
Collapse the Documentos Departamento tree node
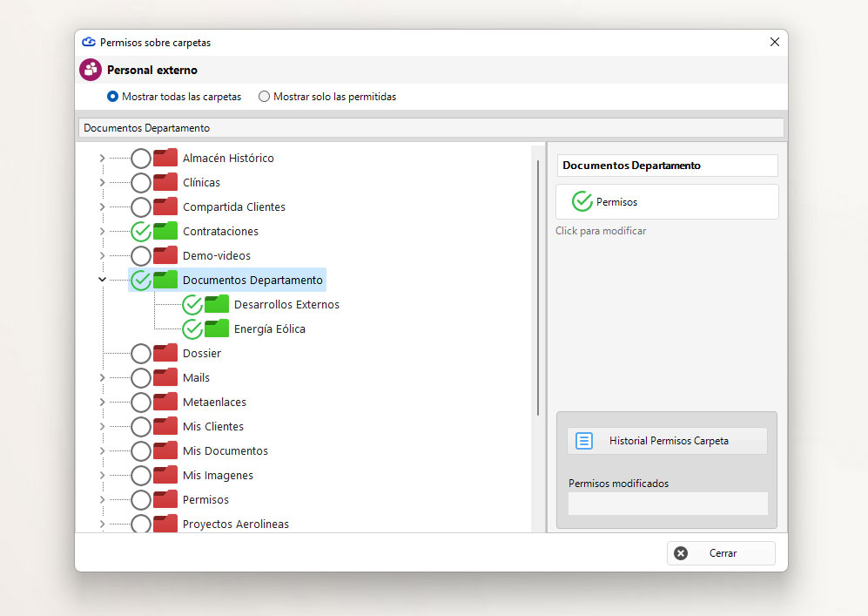tap(102, 279)
